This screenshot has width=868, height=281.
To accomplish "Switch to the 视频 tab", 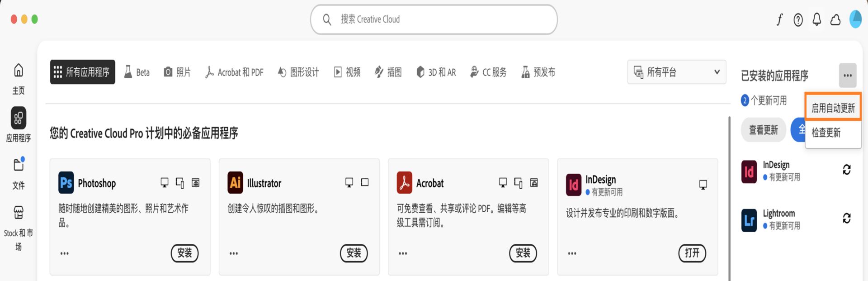I will pos(347,72).
